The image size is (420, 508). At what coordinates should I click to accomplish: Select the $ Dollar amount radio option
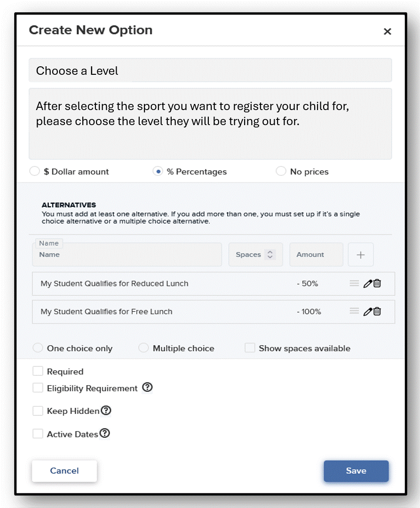click(x=34, y=171)
